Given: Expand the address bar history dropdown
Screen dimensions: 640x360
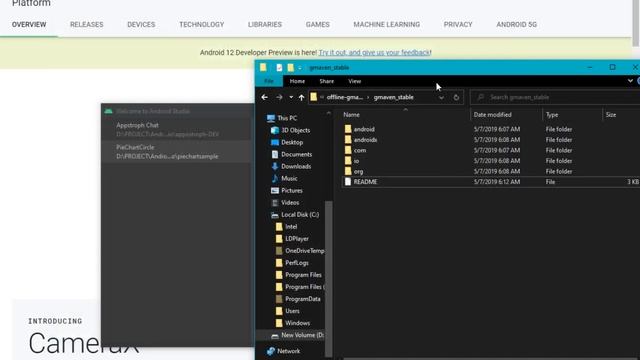Looking at the screenshot, I should pos(441,98).
